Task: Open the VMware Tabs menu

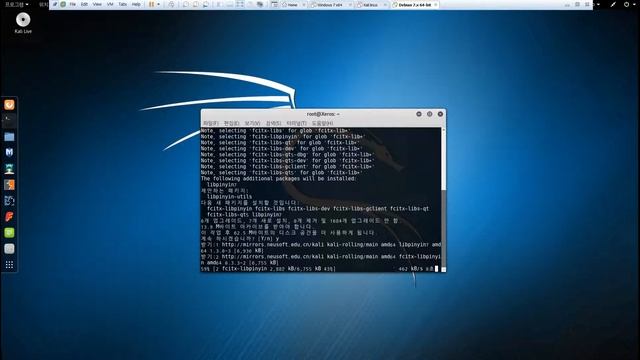Action: click(122, 4)
